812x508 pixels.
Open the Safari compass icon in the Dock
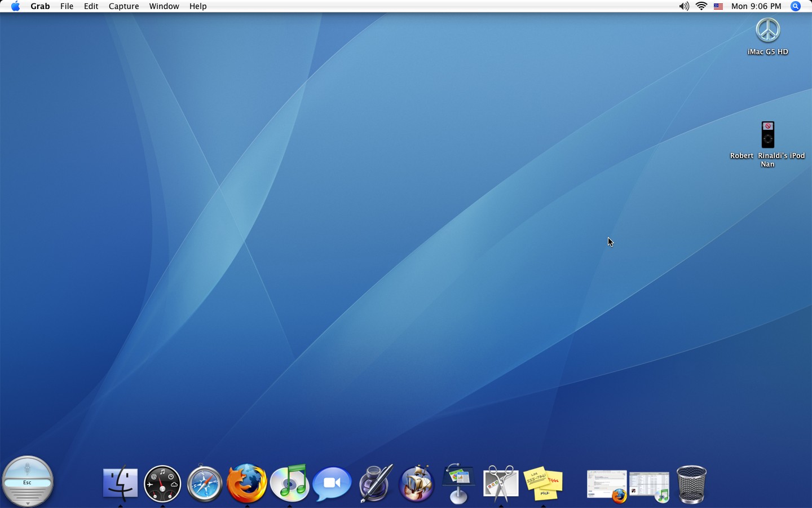205,484
